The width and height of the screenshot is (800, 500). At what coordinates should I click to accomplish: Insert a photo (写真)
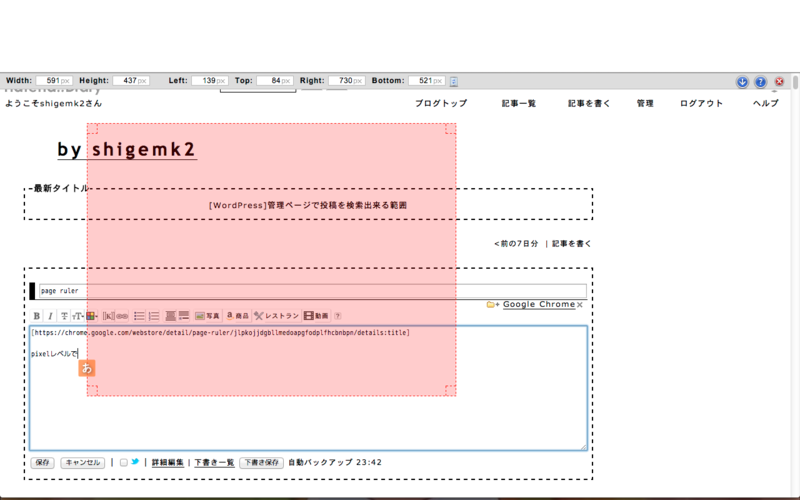(207, 316)
